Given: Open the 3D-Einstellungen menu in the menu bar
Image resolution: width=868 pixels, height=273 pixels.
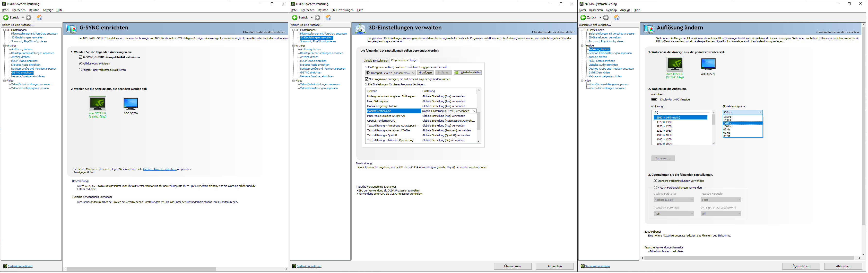Looking at the screenshot, I should (x=342, y=10).
